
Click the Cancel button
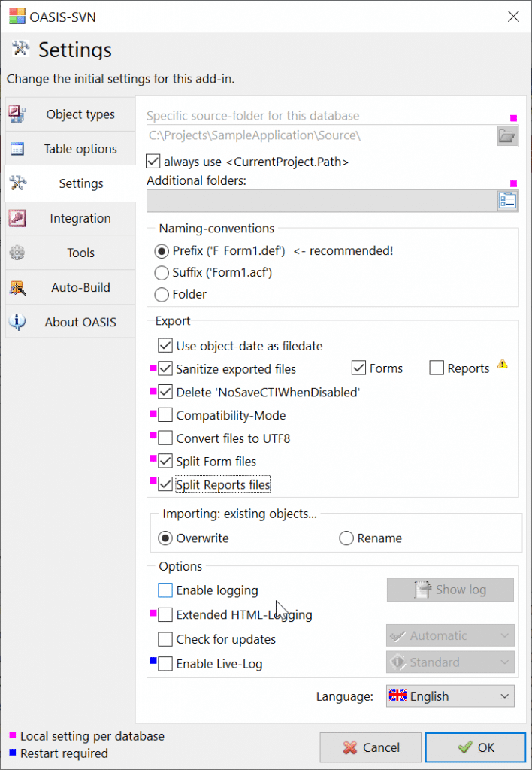pyautogui.click(x=370, y=748)
